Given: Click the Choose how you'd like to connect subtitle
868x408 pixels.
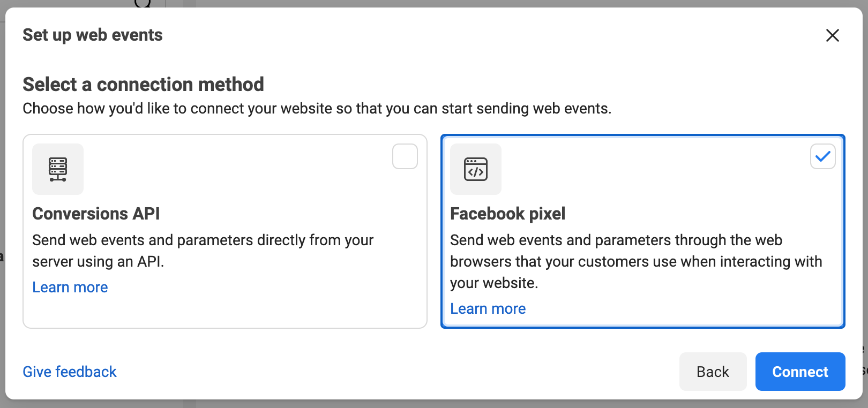Looking at the screenshot, I should coord(317,109).
